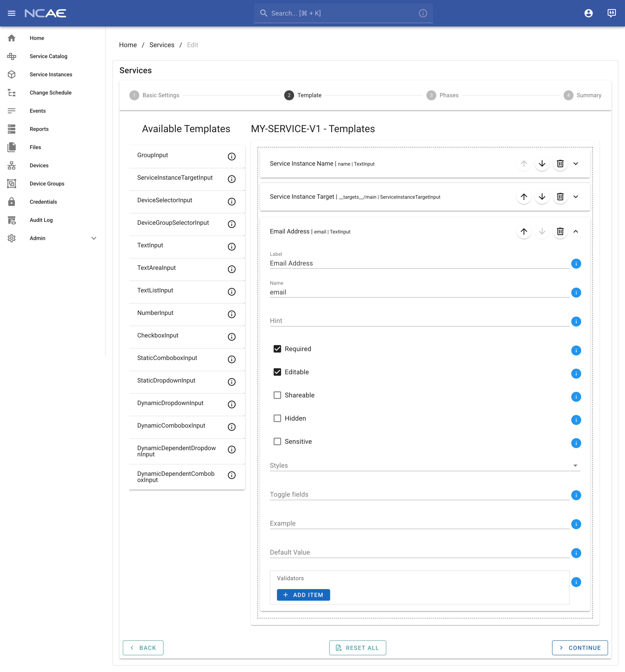This screenshot has width=625, height=672.
Task: Open the Styles dropdown
Action: click(x=425, y=465)
